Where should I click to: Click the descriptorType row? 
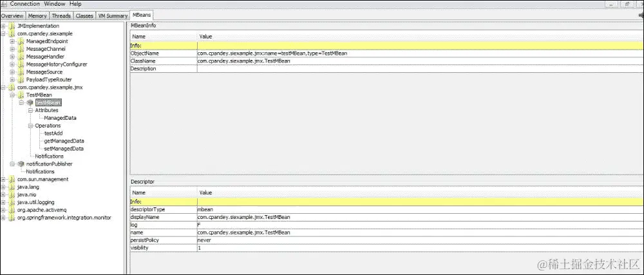click(x=386, y=209)
